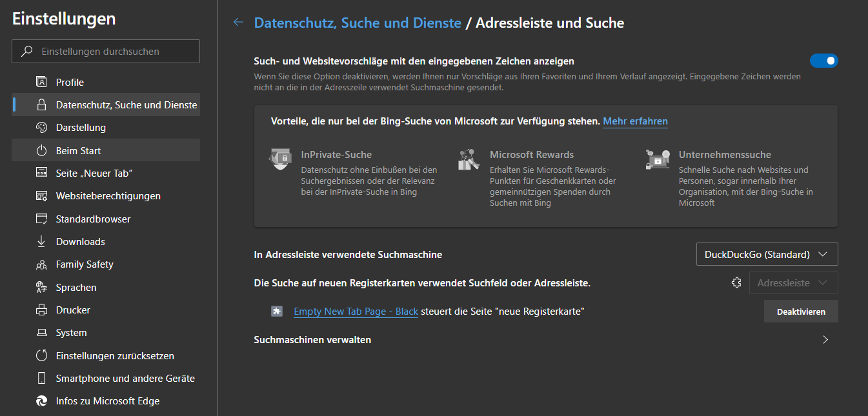The image size is (868, 416).
Task: Open Seite „Neuer Tab“ settings
Action: (x=106, y=173)
